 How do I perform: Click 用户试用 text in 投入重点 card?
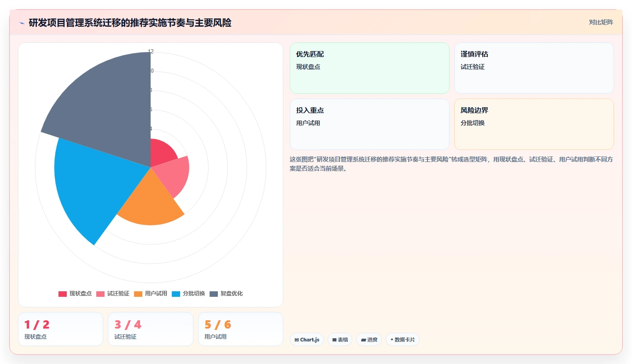coord(308,123)
